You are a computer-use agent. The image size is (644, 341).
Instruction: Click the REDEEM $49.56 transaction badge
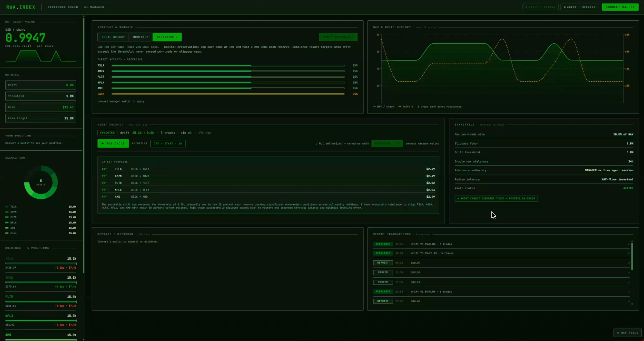[x=383, y=272]
